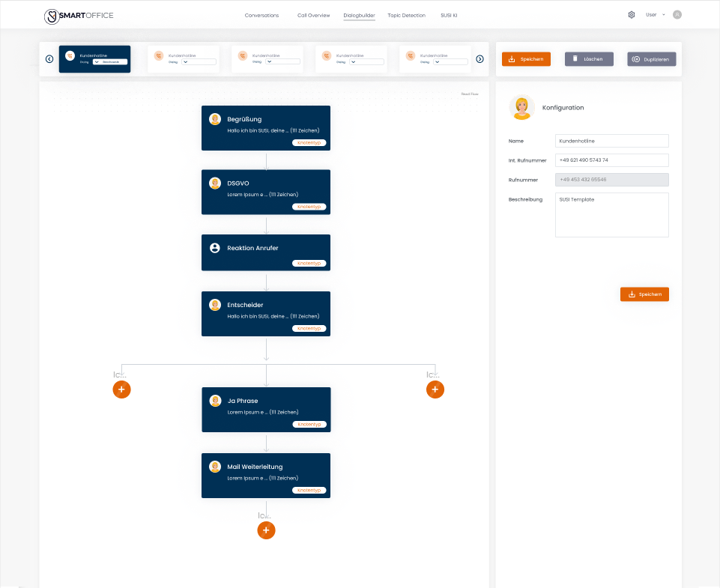The width and height of the screenshot is (720, 588).
Task: Click Knotentyp badge on Mail Weiterleitung node
Action: [x=309, y=490]
